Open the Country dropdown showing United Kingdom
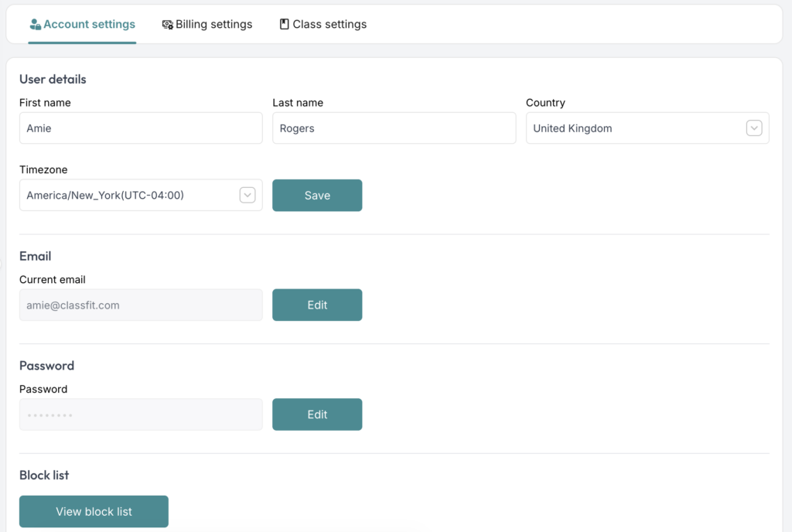 point(647,128)
